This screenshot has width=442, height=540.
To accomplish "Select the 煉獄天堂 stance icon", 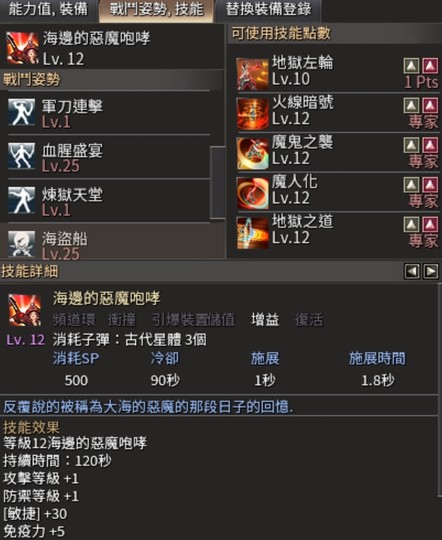I will tap(22, 200).
